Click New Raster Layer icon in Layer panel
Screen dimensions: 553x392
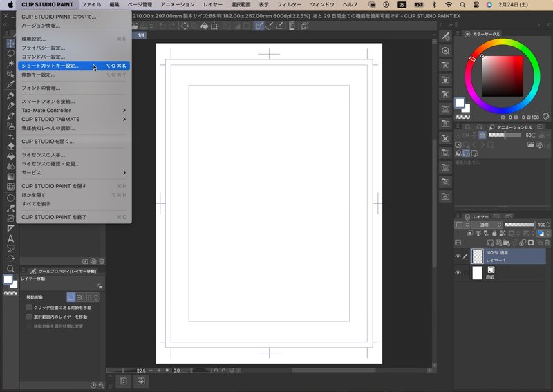[490, 243]
